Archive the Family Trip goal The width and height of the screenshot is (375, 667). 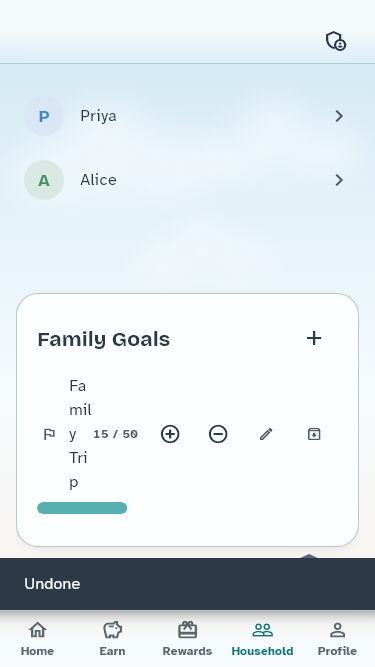tap(314, 434)
